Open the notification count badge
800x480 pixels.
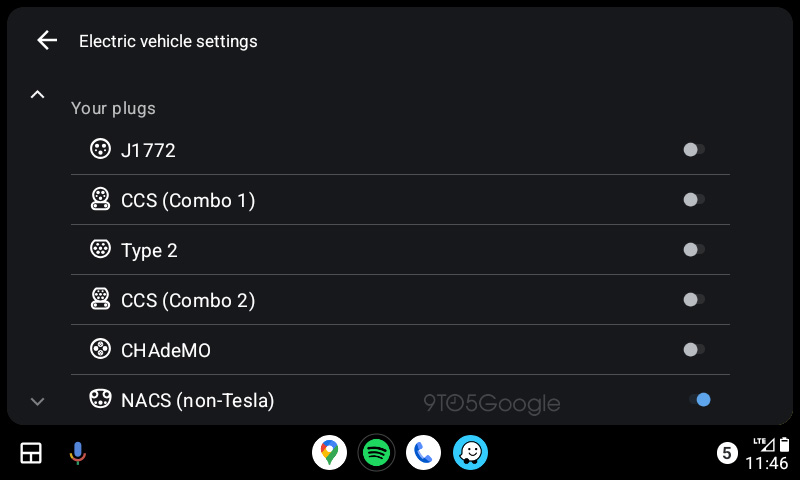tap(727, 454)
